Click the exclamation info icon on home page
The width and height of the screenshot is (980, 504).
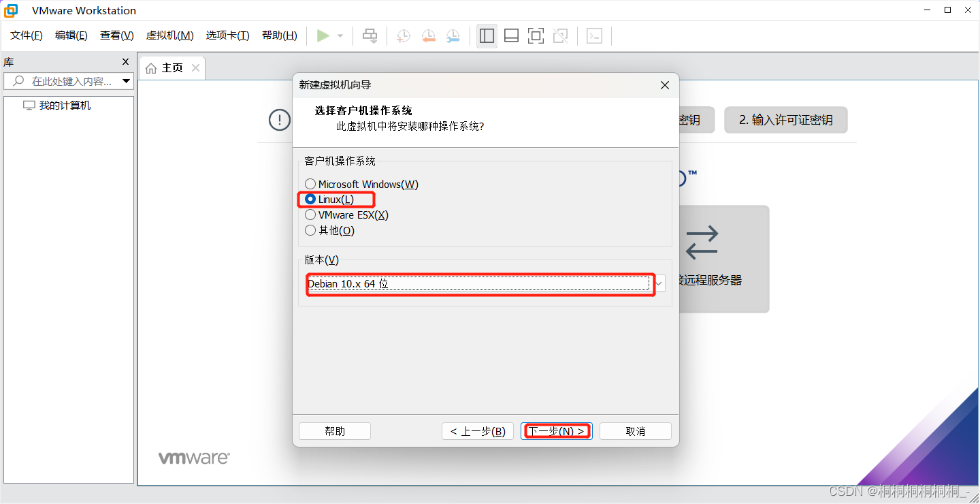coord(280,120)
